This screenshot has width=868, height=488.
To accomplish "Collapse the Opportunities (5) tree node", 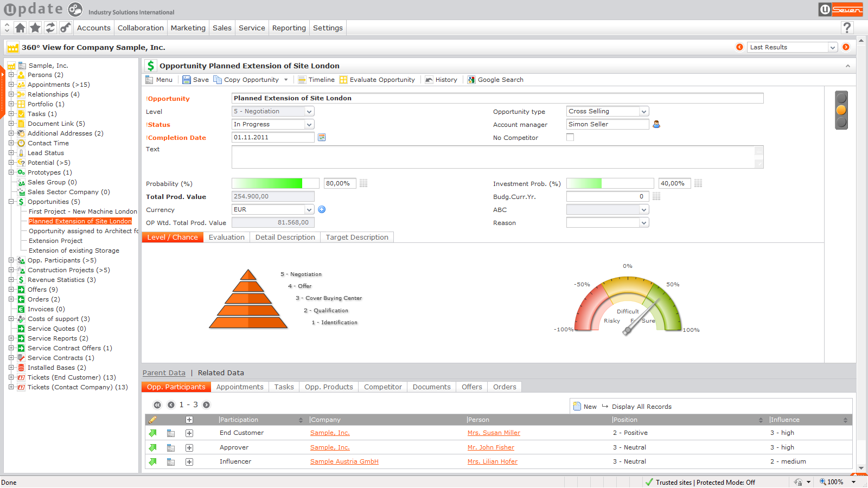I will tap(11, 202).
